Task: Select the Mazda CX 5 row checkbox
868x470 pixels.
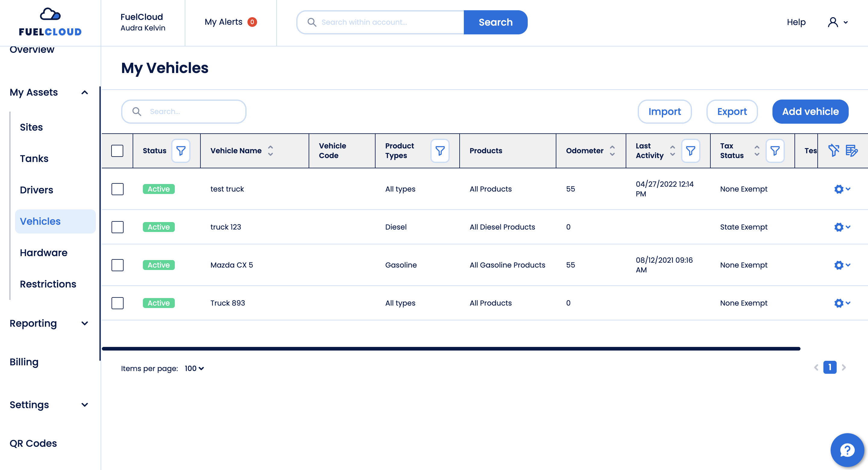Action: pos(117,265)
